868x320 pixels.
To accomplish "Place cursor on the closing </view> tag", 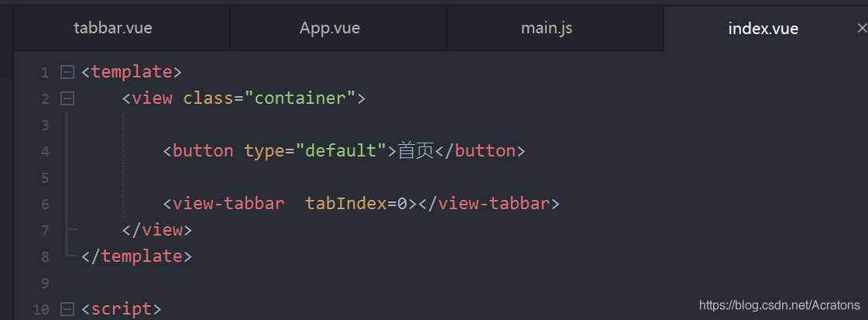I will pyautogui.click(x=157, y=230).
